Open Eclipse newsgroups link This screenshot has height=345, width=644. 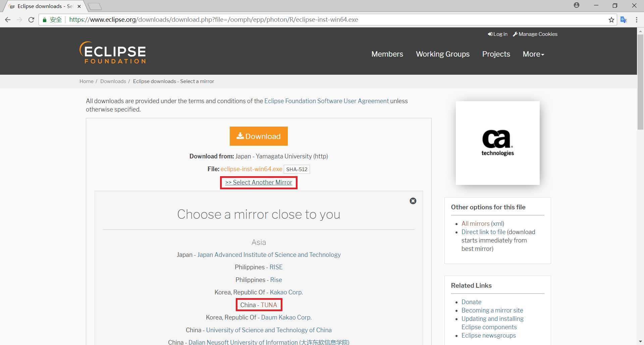click(x=488, y=335)
